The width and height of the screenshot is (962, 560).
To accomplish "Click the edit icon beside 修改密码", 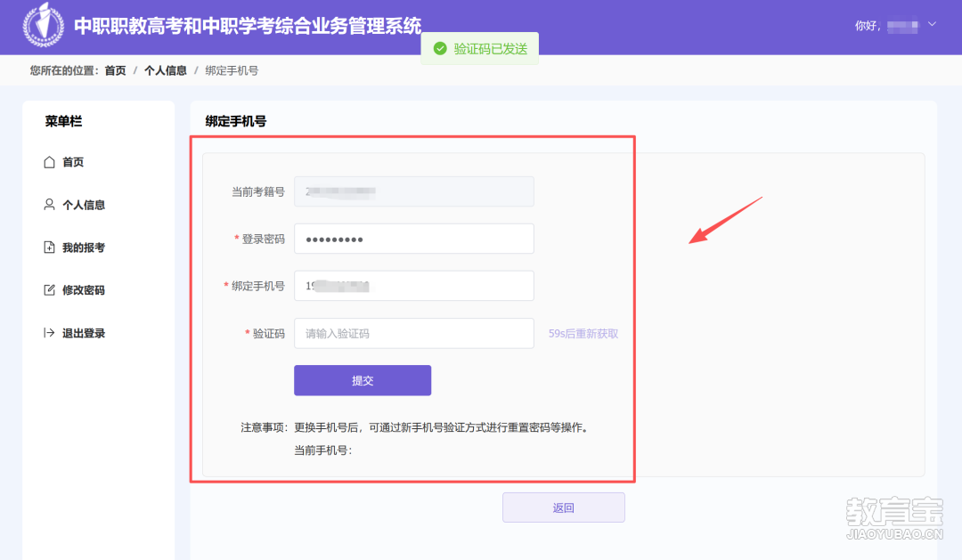I will coord(49,290).
